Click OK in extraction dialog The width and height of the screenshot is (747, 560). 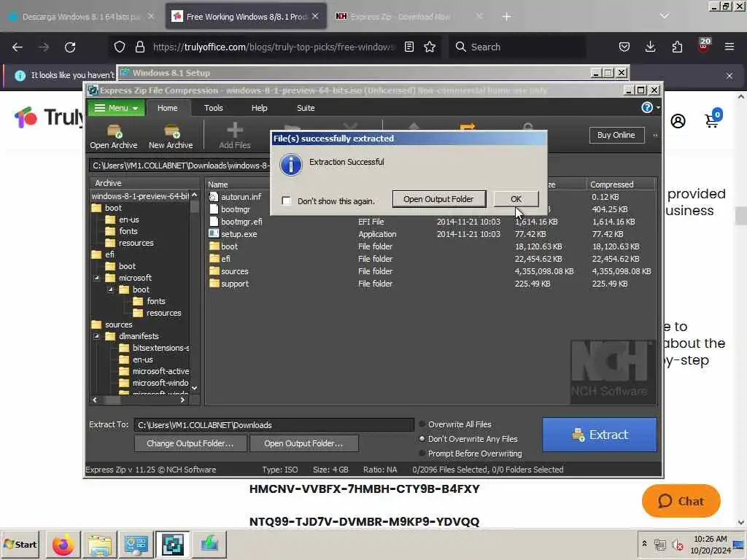pyautogui.click(x=516, y=199)
